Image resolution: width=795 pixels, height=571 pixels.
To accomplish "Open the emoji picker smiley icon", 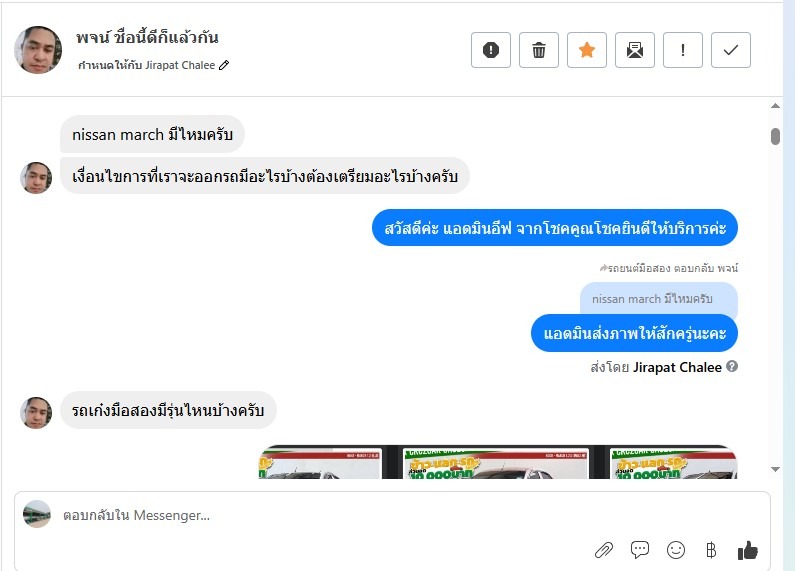I will (676, 550).
